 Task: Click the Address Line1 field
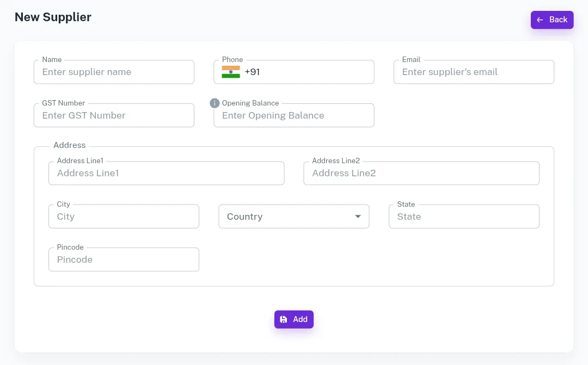click(x=167, y=173)
